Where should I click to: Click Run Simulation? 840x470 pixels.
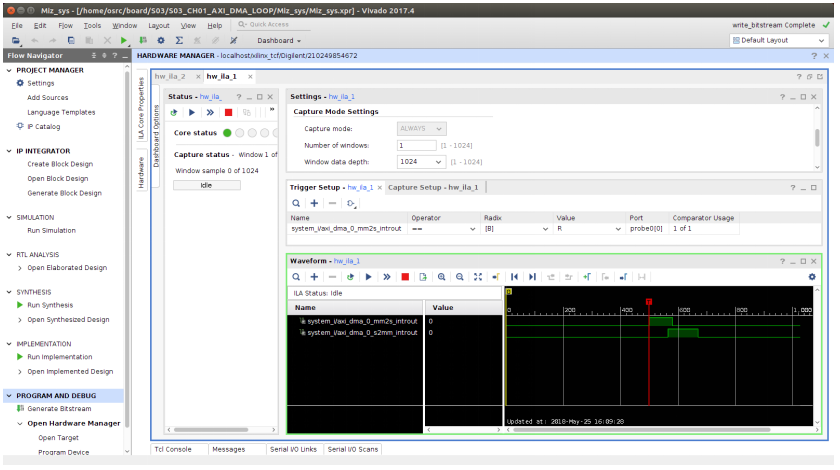click(x=51, y=231)
